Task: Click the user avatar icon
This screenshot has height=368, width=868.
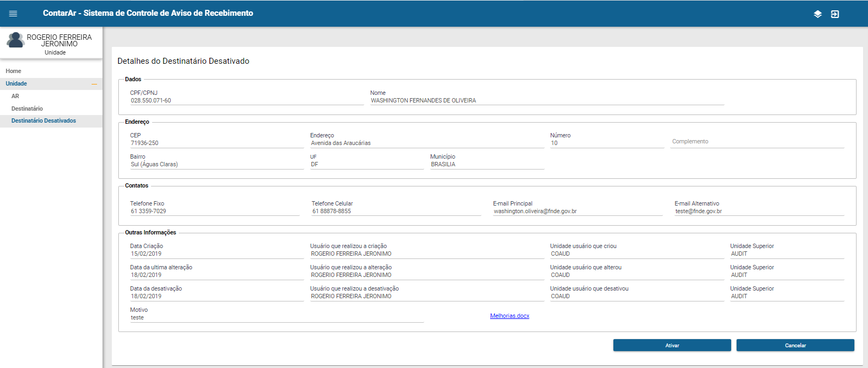Action: click(15, 40)
